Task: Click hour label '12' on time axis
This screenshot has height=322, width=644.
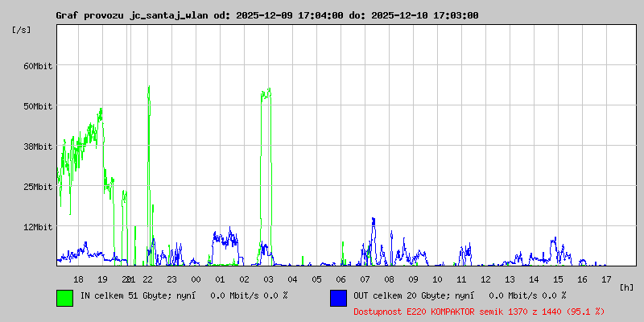Action: 486,279
